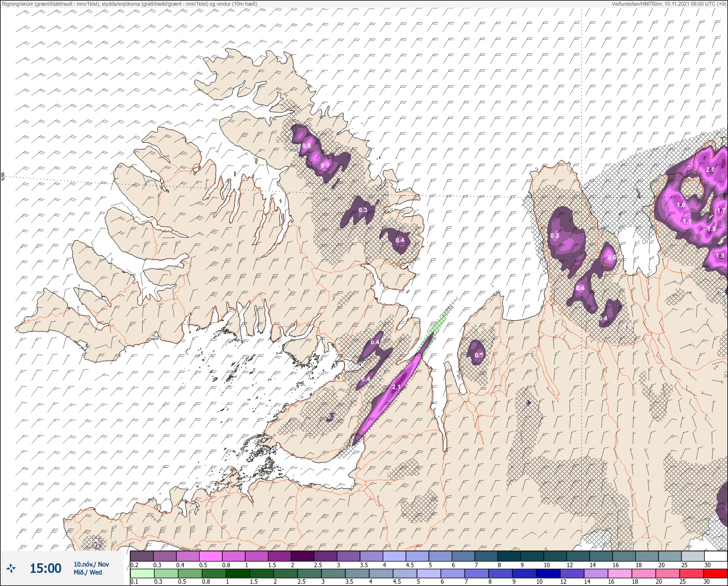Screen dimensions: 728x586
Task: Click the N99 label on the left edge
Action: click(3, 177)
